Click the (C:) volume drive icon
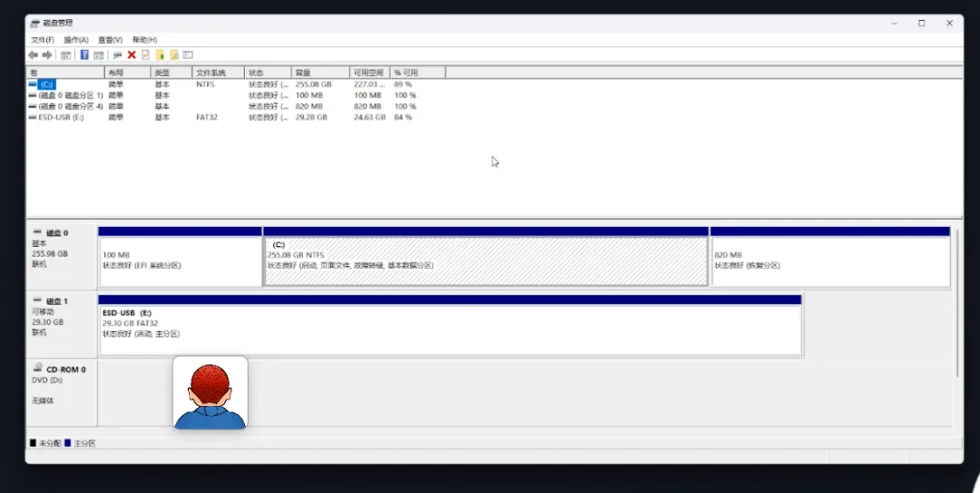Screen dimensions: 980x493 33,84
